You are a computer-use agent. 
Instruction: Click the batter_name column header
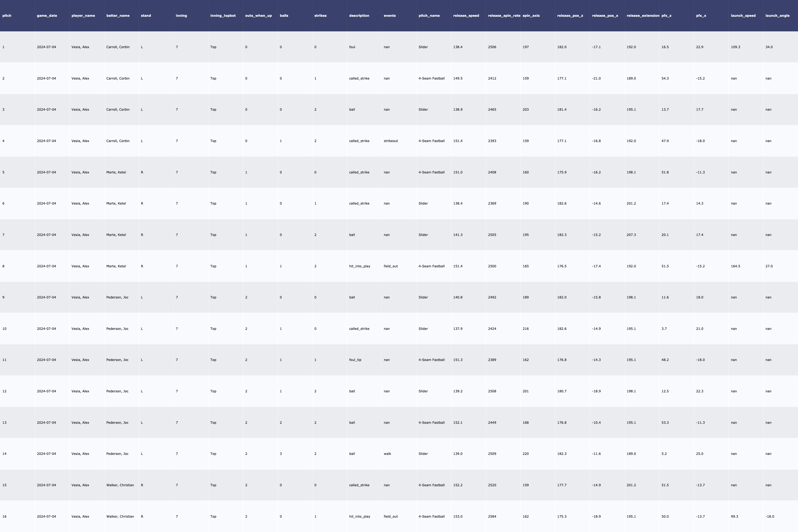(118, 16)
